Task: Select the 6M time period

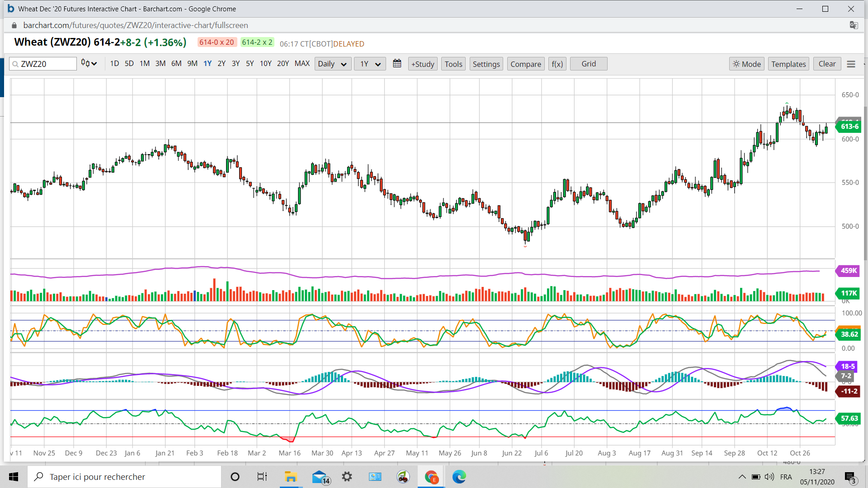Action: point(176,64)
